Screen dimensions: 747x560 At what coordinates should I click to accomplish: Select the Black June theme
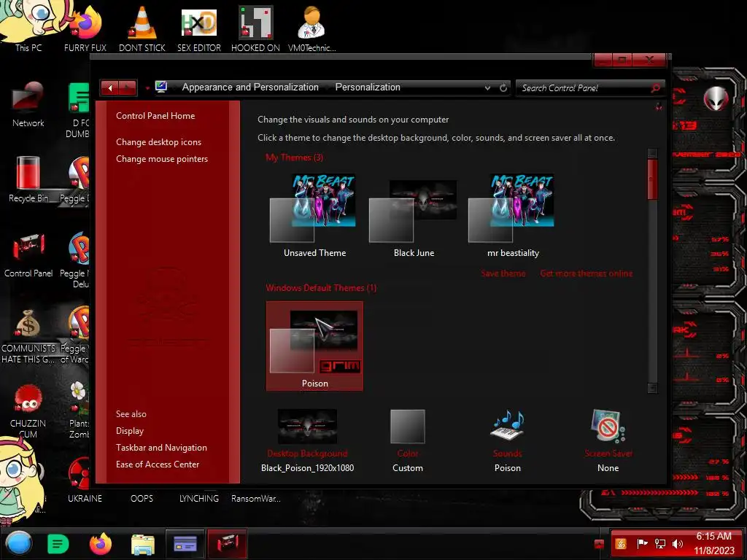coord(414,216)
